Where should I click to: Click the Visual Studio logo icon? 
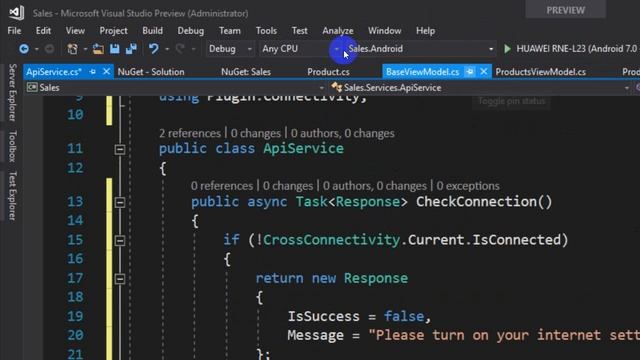(x=17, y=13)
